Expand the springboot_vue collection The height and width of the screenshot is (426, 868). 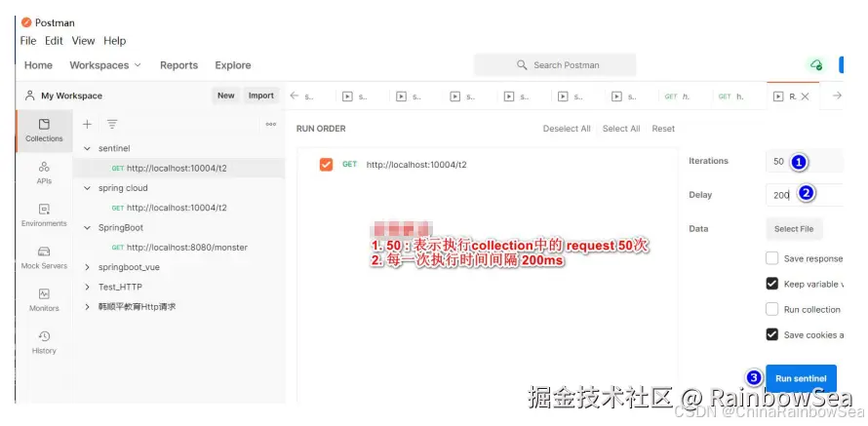tap(87, 267)
